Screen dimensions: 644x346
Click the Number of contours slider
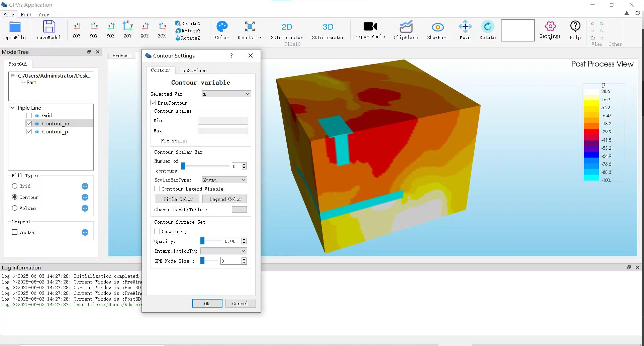click(205, 166)
